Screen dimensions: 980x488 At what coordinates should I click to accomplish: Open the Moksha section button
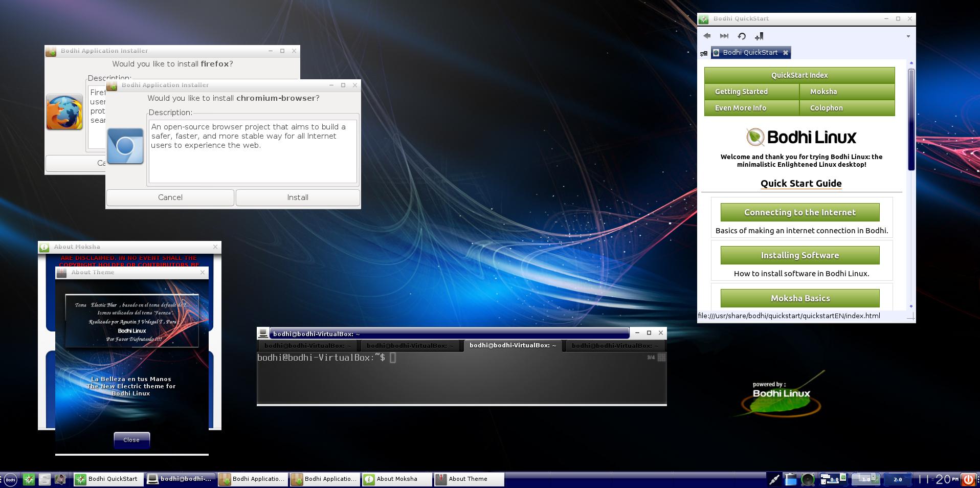pos(847,92)
